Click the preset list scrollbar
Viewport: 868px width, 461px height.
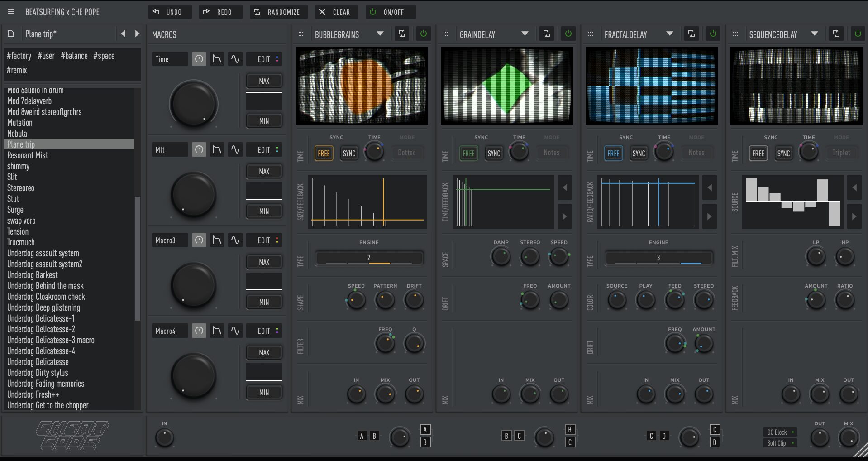click(138, 258)
